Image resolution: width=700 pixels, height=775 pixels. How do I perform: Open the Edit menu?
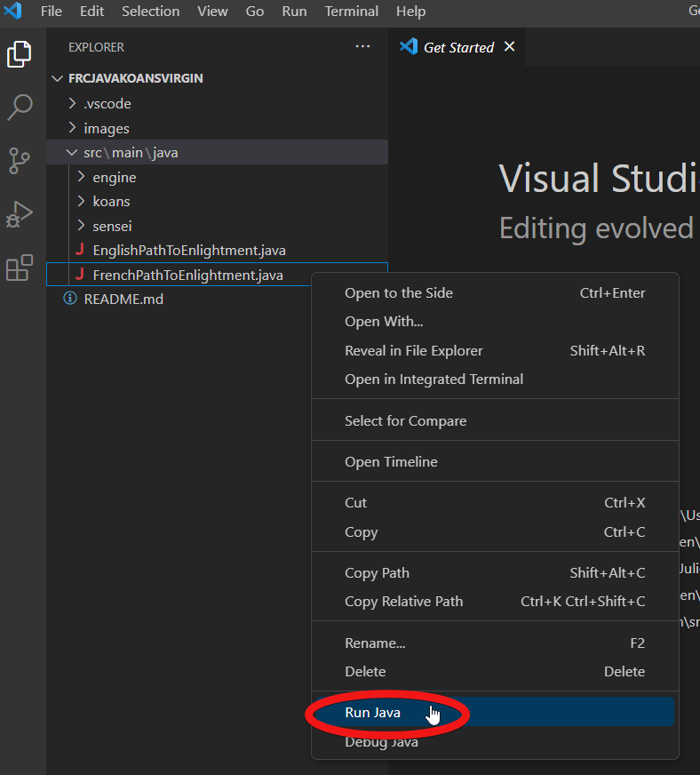(91, 11)
